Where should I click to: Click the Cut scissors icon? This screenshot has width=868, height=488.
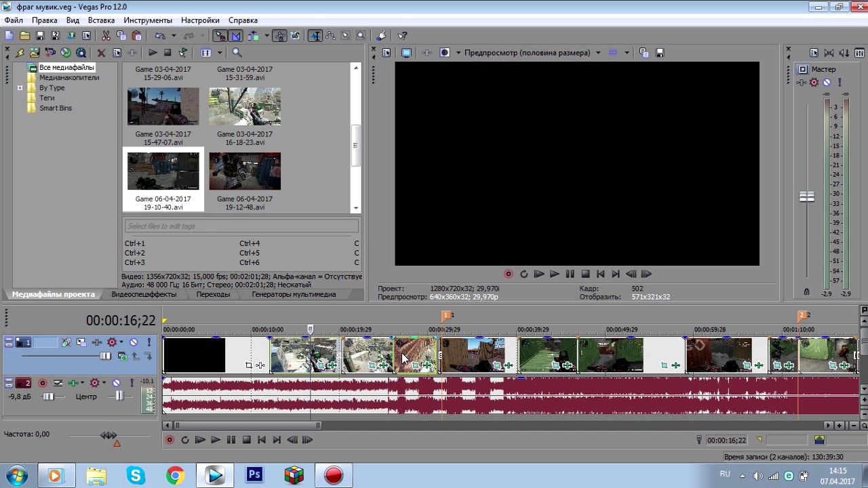[x=106, y=35]
